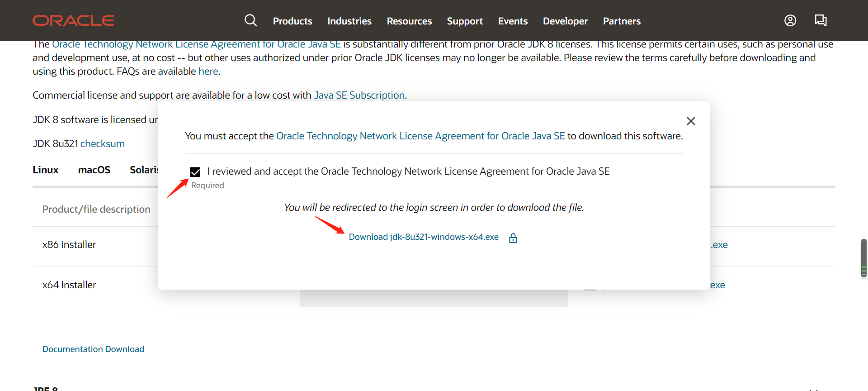The height and width of the screenshot is (391, 868).
Task: Open license agreement link in dialog
Action: coord(420,136)
